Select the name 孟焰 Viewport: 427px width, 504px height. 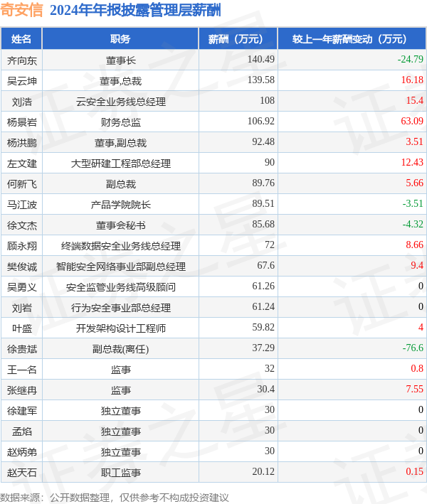coord(22,431)
